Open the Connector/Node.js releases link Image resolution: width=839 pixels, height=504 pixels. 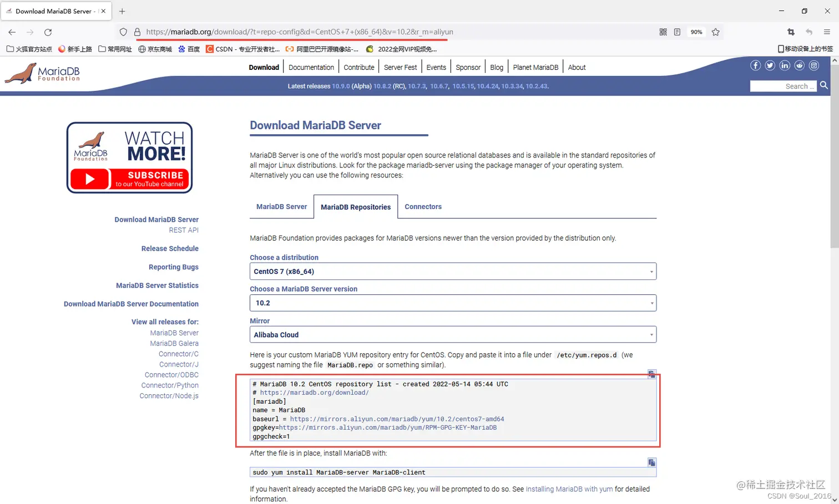(169, 396)
